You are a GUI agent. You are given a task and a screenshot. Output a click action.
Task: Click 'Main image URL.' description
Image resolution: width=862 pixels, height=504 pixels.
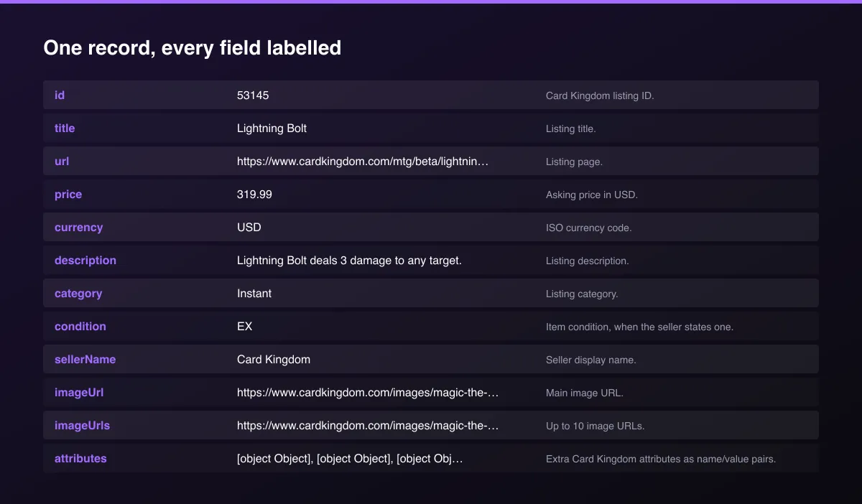coord(585,393)
